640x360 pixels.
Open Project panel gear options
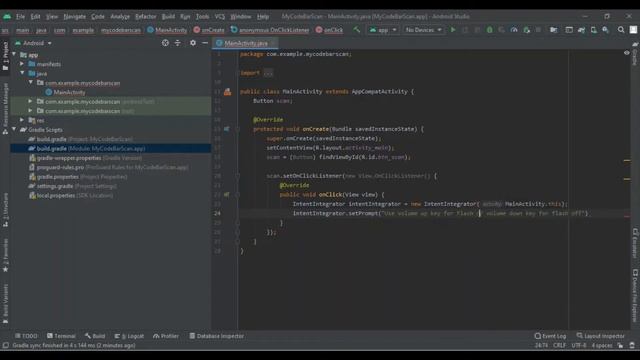click(193, 43)
